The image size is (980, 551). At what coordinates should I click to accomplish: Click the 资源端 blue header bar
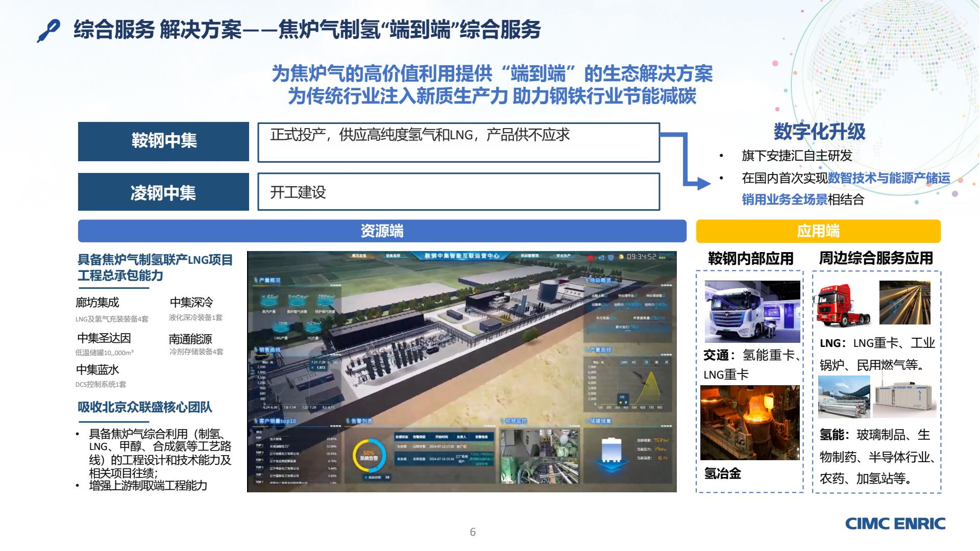click(382, 231)
